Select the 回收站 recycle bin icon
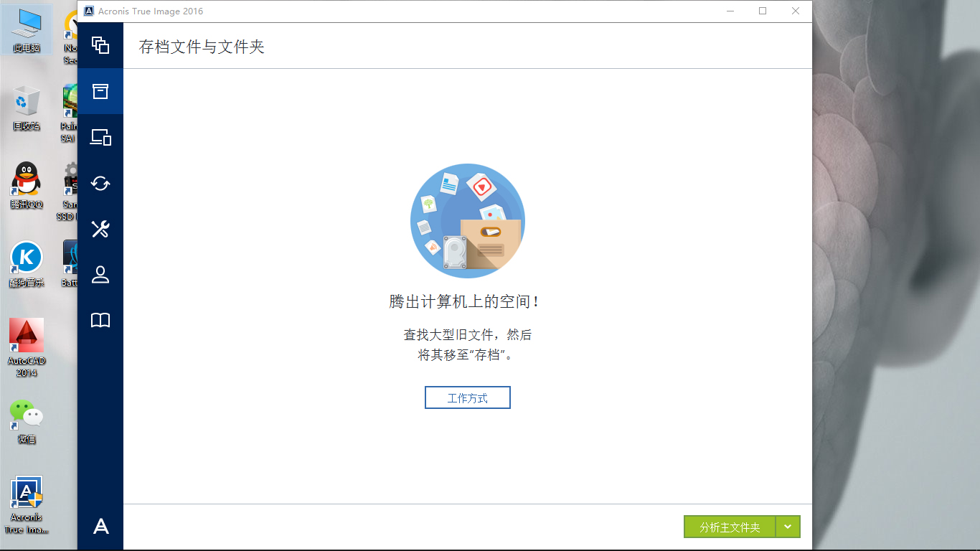This screenshot has height=551, width=980. [x=27, y=109]
